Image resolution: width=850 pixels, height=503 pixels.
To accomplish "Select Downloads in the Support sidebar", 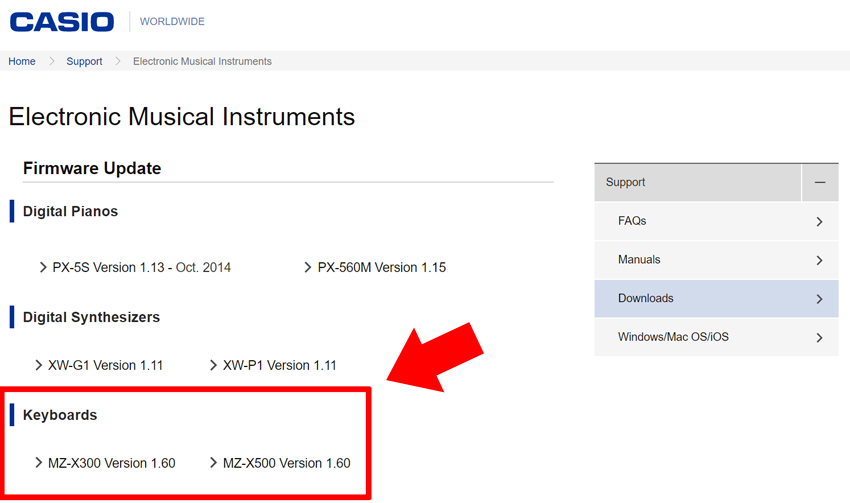I will pyautogui.click(x=716, y=299).
